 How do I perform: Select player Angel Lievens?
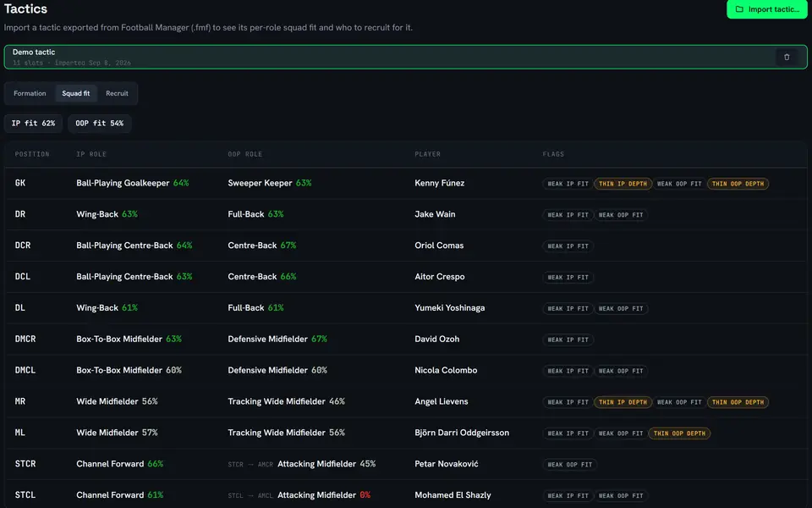tap(442, 401)
